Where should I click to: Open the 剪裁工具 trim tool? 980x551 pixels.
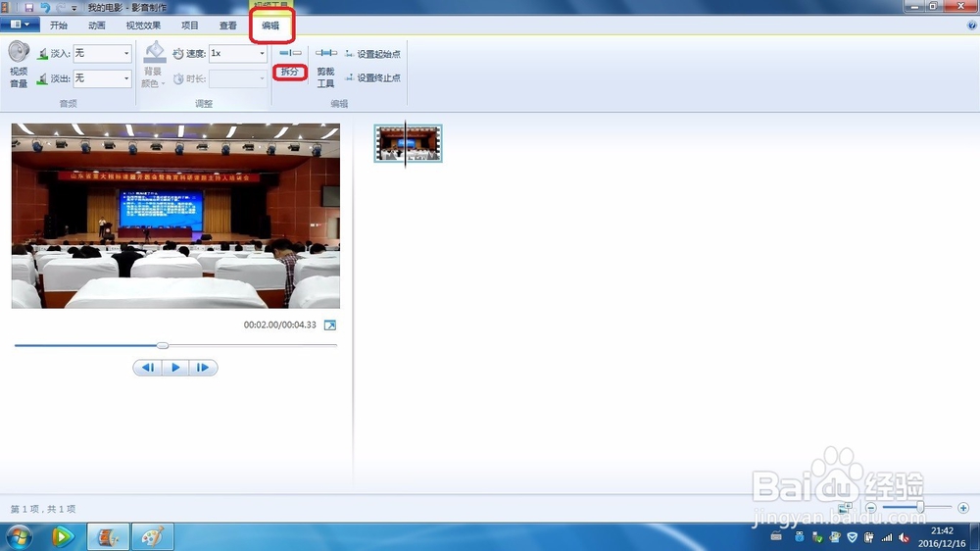325,68
